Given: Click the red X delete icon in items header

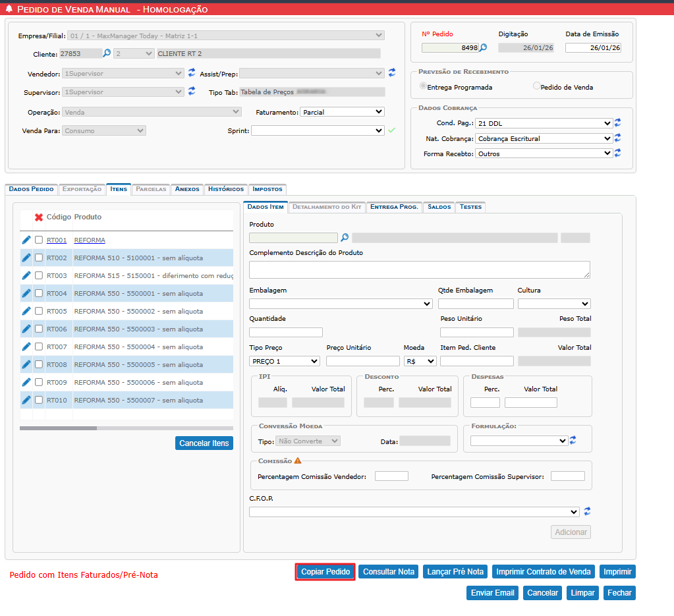Looking at the screenshot, I should coord(39,217).
